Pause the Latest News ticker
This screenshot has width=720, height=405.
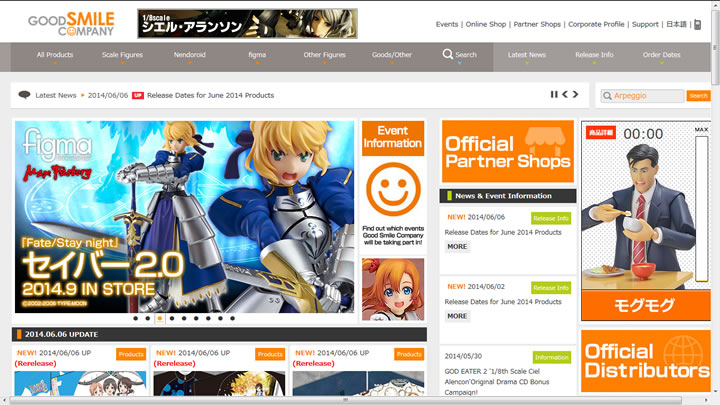tap(554, 94)
